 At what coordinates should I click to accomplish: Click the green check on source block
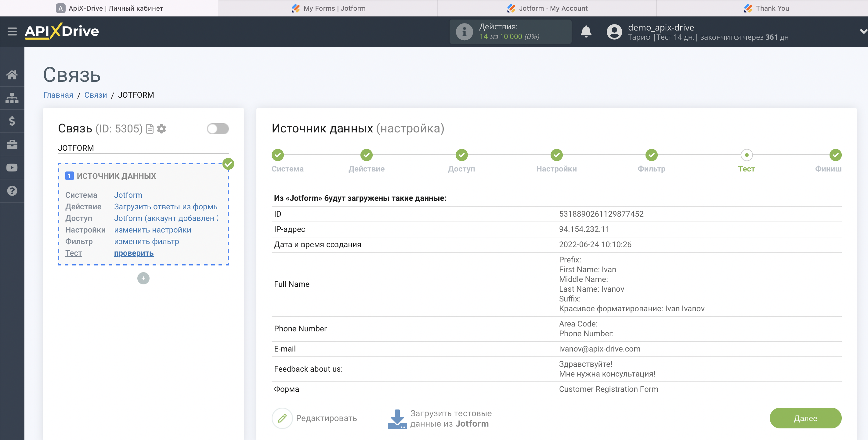click(x=228, y=164)
